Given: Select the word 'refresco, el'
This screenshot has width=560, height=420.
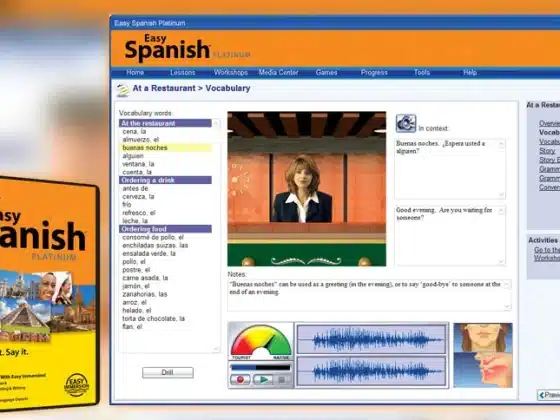Looking at the screenshot, I should 139,213.
